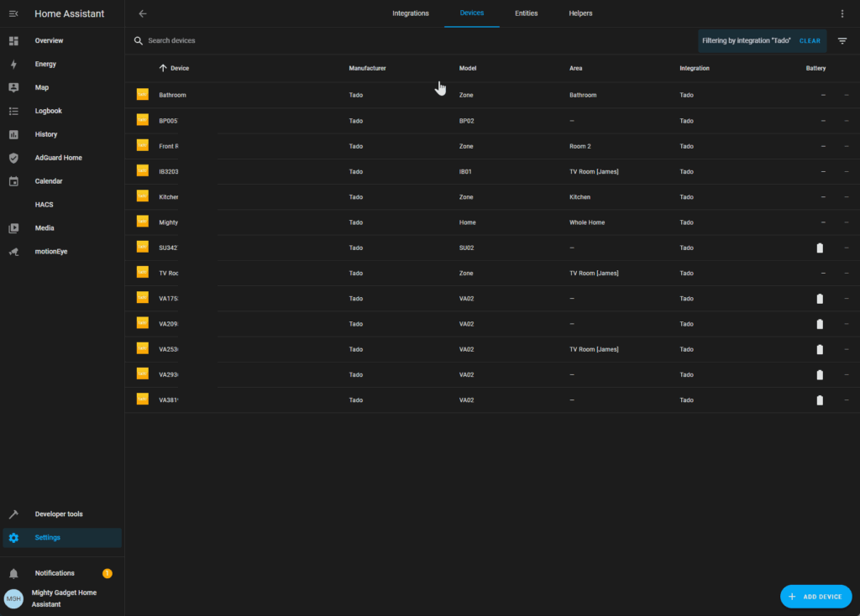This screenshot has width=860, height=616.
Task: Click the Search devices input field
Action: tap(336, 40)
